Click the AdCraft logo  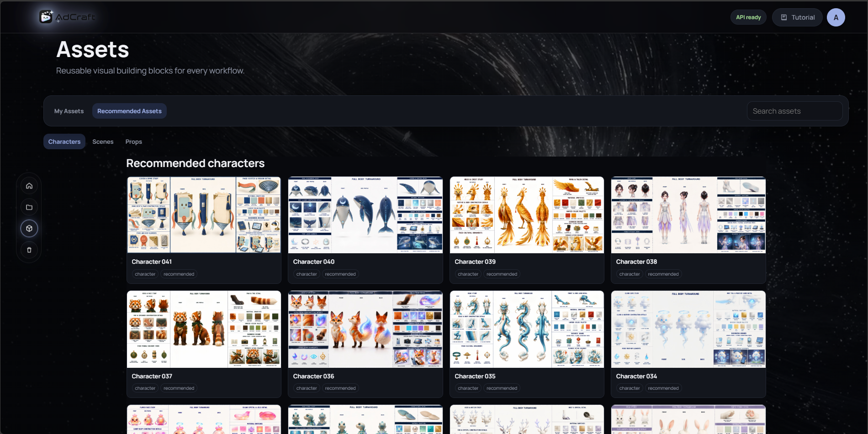click(67, 17)
